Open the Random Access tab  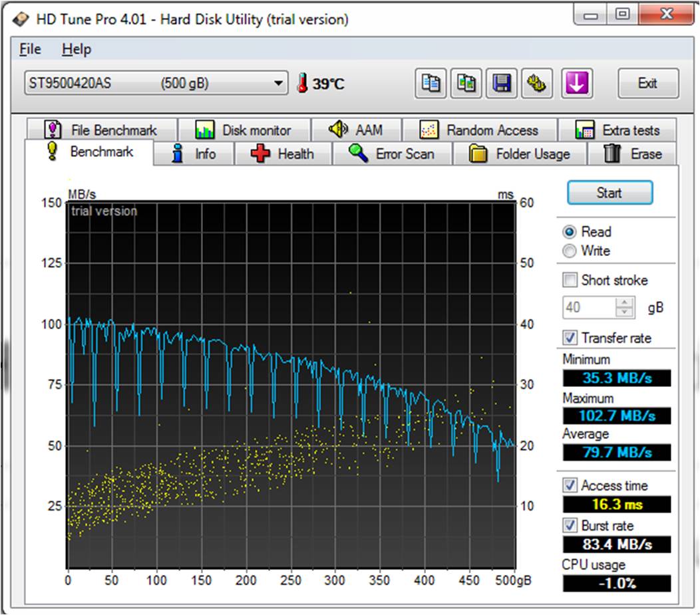[x=479, y=130]
